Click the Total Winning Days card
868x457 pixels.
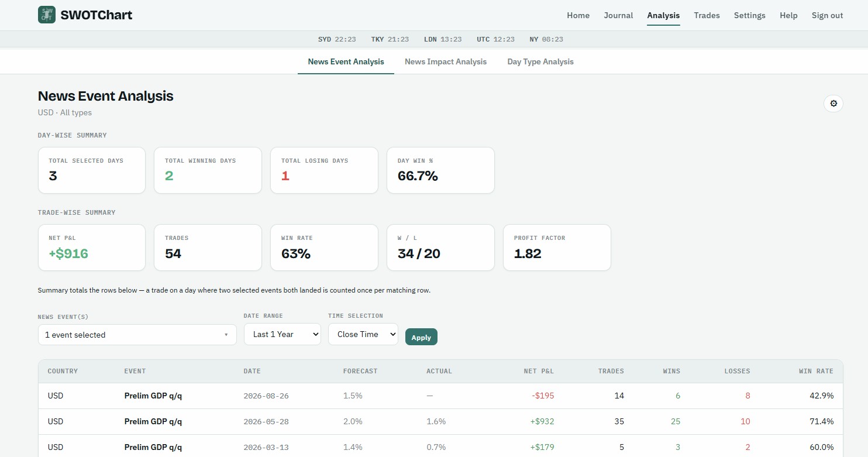[x=208, y=170]
